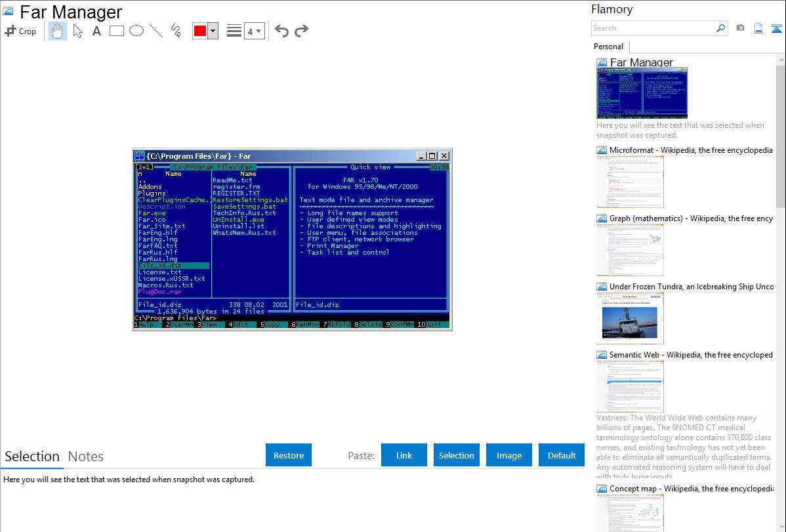Click the Under Frozen Tundra title text
The height and width of the screenshot is (532, 786).
click(692, 286)
